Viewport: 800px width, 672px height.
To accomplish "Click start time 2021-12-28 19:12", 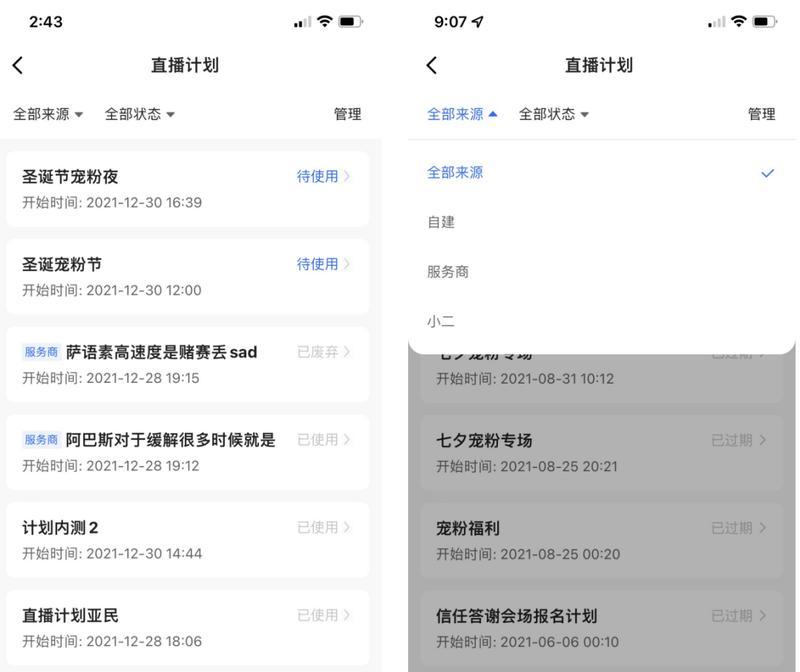I will pyautogui.click(x=110, y=466).
